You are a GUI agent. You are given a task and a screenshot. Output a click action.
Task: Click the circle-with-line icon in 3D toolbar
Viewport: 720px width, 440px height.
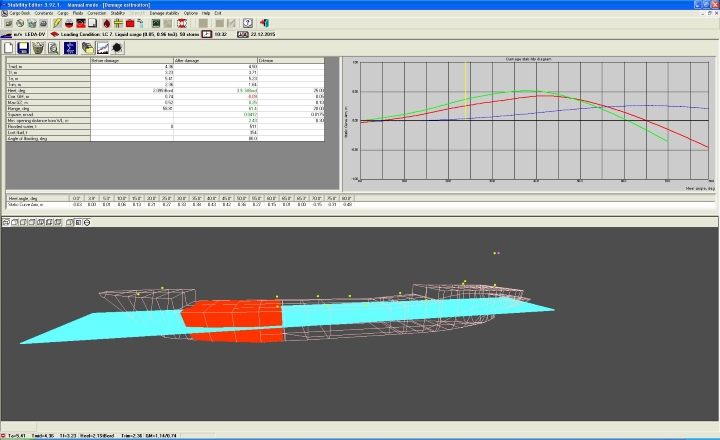coord(87,222)
